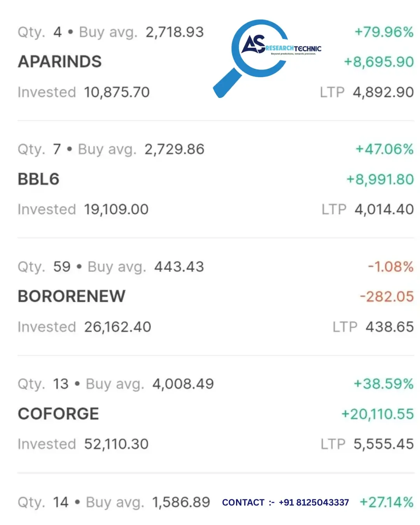
Task: Open the BBL6 holding row
Action: coord(215,179)
